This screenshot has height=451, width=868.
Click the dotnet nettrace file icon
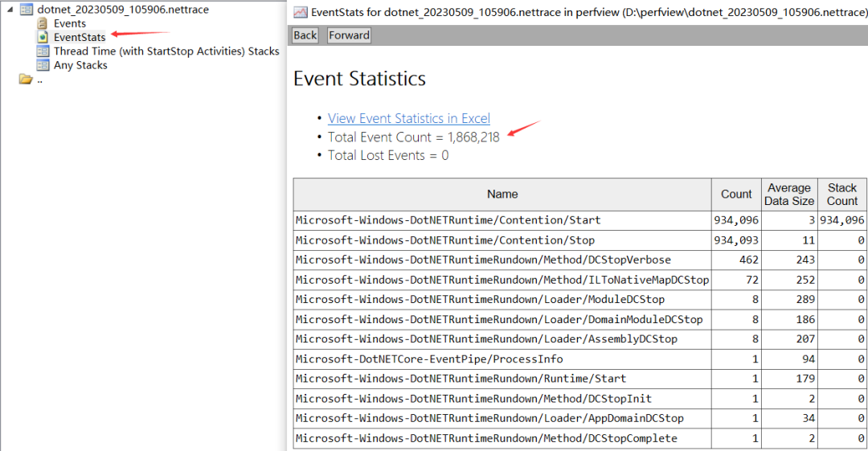(x=26, y=10)
